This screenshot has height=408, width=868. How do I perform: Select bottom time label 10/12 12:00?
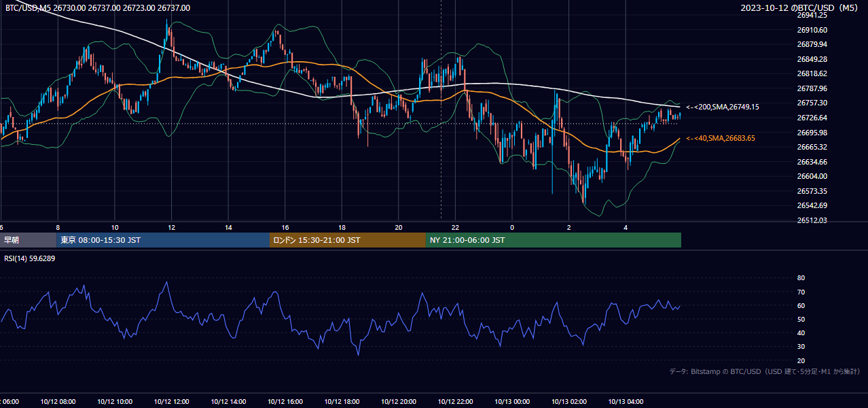coord(171,402)
